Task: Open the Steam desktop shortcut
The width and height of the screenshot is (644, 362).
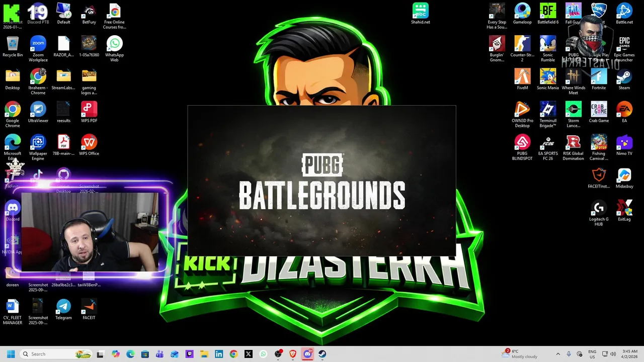Action: coord(624,80)
